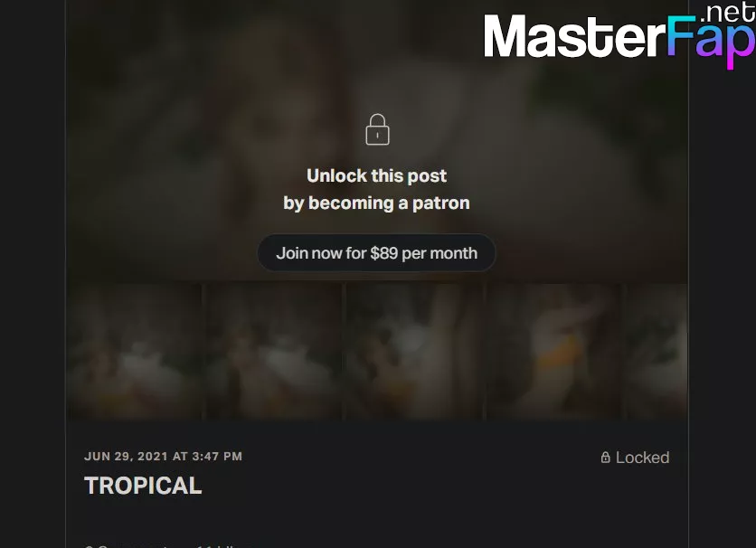756x548 pixels.
Task: Click the .net text in the watermark
Action: point(727,13)
